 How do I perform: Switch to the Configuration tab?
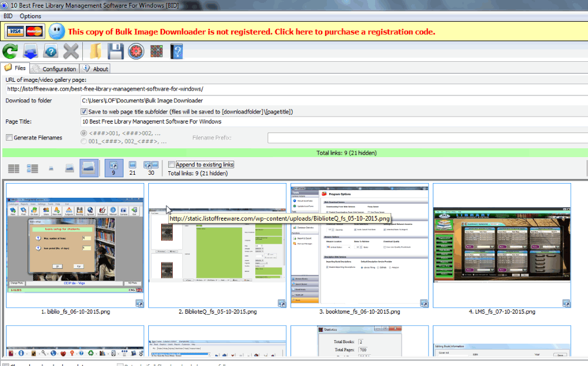coord(54,69)
